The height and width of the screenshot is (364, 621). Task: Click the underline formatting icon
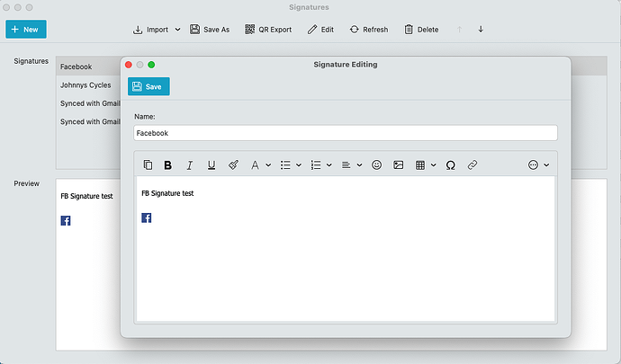tap(211, 165)
